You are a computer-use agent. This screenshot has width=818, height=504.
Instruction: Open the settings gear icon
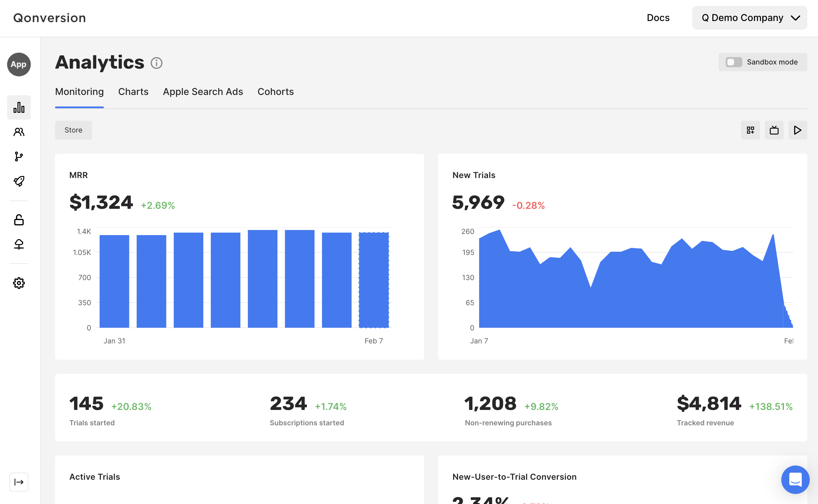click(19, 283)
